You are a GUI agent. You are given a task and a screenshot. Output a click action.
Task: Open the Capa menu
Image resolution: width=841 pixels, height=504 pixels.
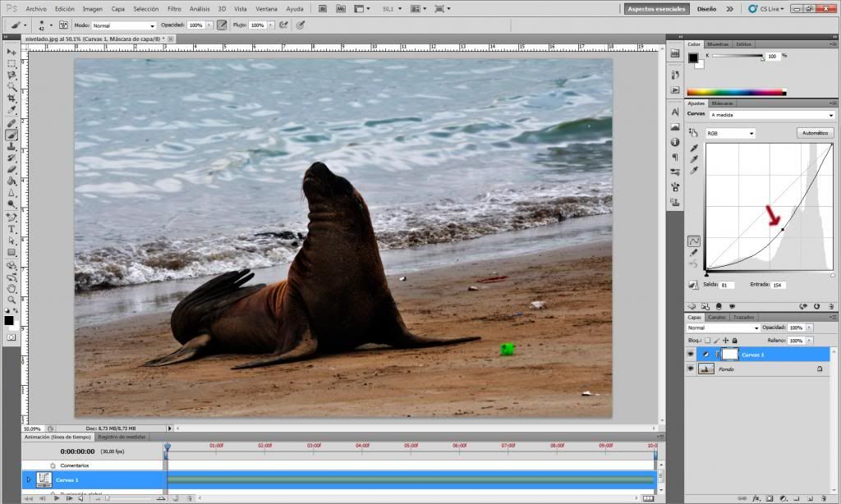pos(118,9)
